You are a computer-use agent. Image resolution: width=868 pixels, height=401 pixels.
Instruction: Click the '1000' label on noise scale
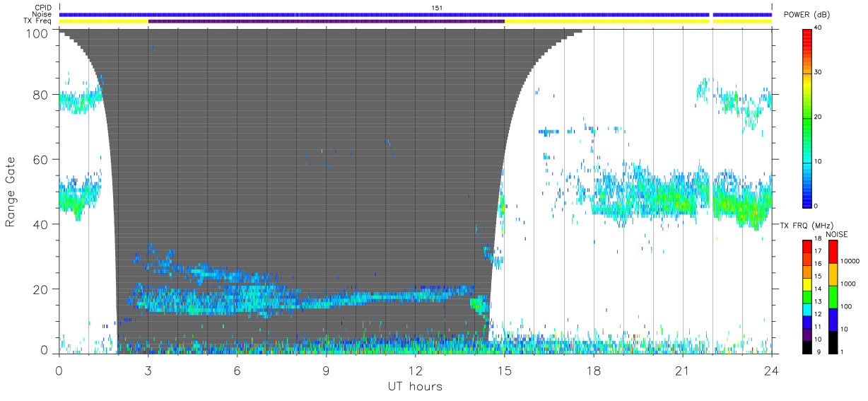[x=848, y=284]
